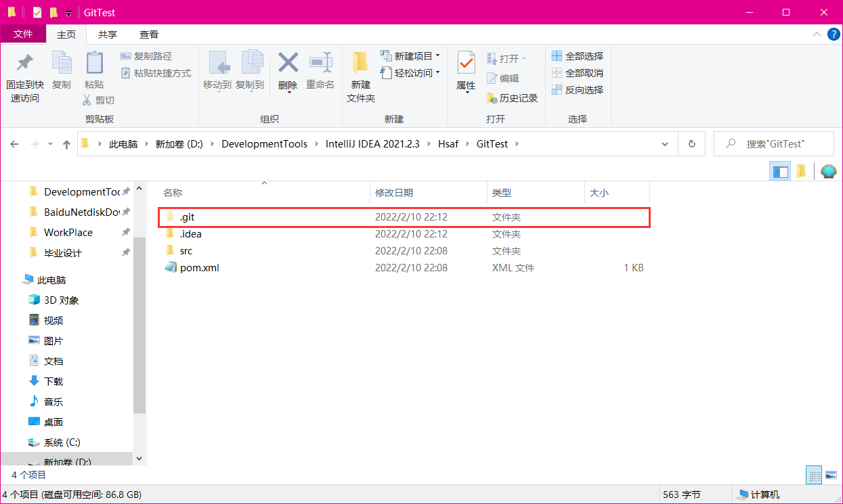Open 毕业设计 in quick access
This screenshot has height=504, width=843.
(x=63, y=253)
